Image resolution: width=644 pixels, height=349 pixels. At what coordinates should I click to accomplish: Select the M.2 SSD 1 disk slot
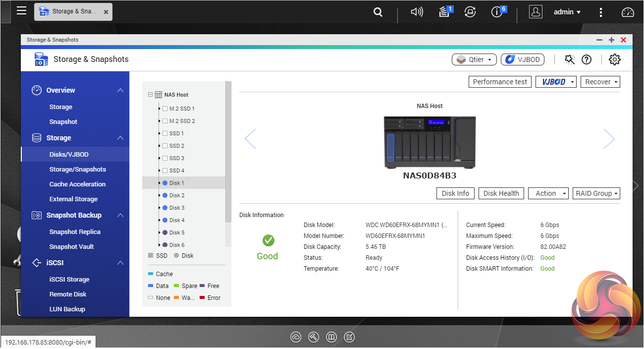pyautogui.click(x=181, y=109)
